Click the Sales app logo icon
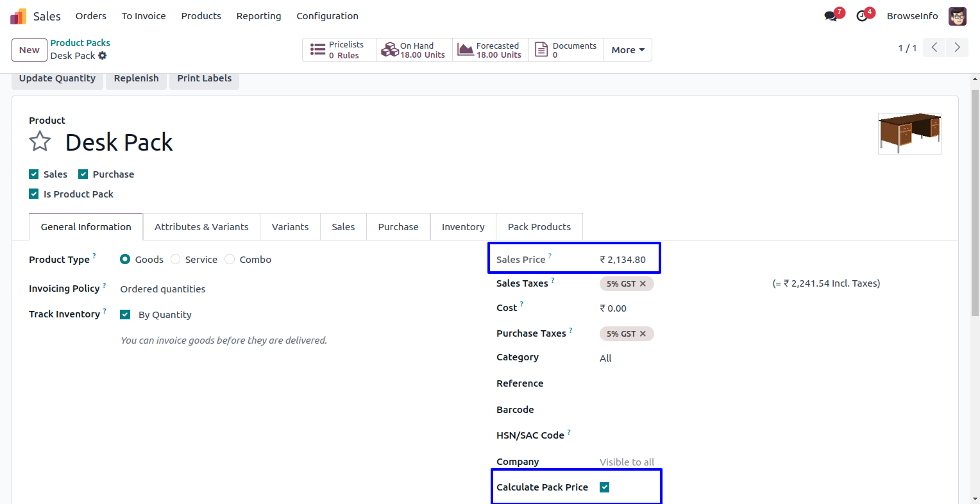Screen dimensions: 980x504 [x=18, y=16]
